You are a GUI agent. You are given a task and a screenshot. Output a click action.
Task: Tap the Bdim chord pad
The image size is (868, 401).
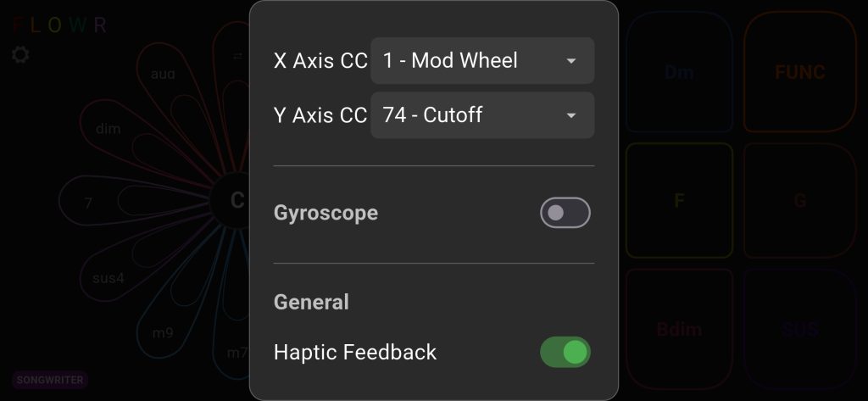pos(679,329)
